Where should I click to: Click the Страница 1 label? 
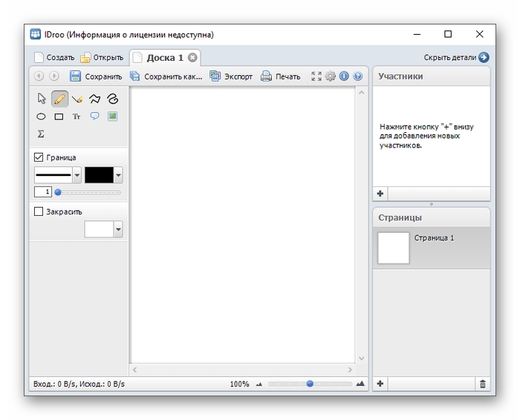(x=434, y=237)
